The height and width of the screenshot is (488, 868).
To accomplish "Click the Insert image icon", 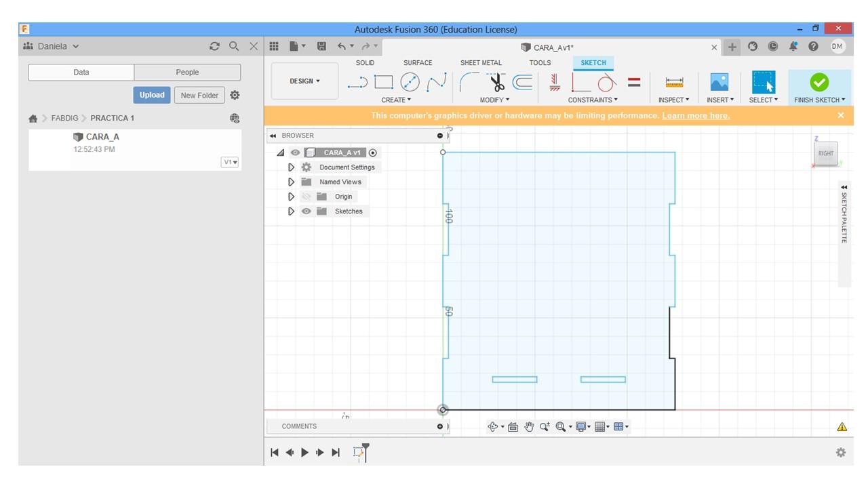I will pyautogui.click(x=719, y=83).
